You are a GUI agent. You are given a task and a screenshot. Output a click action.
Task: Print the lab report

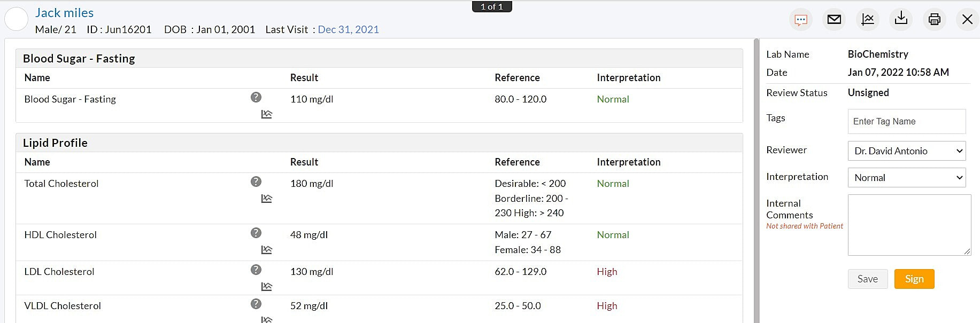tap(934, 20)
